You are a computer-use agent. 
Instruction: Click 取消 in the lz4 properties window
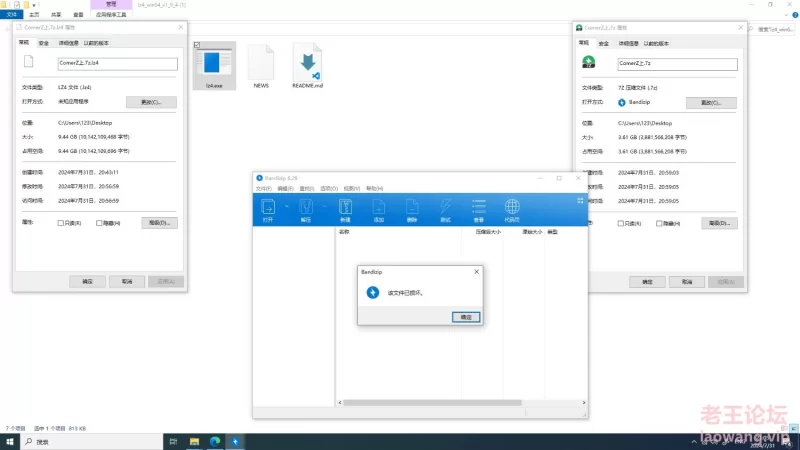coord(127,282)
